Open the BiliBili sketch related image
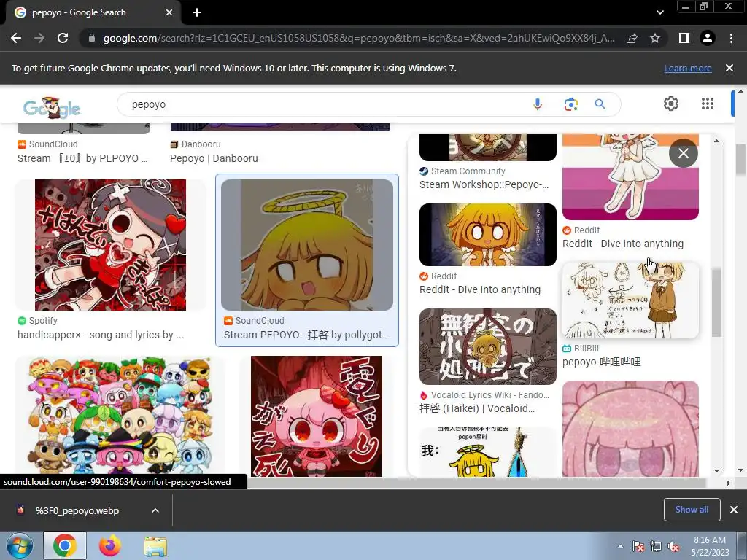This screenshot has width=747, height=560. (630, 300)
